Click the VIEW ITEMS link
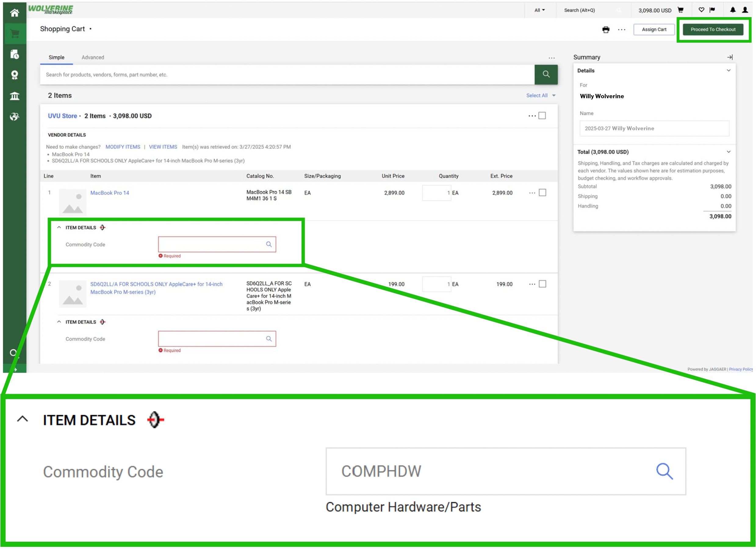The width and height of the screenshot is (756, 549). coord(163,147)
